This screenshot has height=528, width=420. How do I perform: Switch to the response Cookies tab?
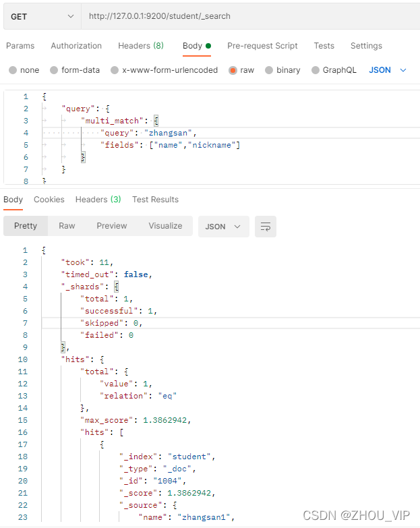pos(49,200)
